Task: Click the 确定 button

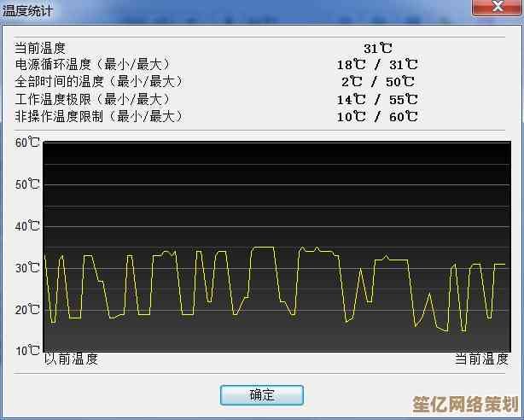Action: click(x=261, y=394)
